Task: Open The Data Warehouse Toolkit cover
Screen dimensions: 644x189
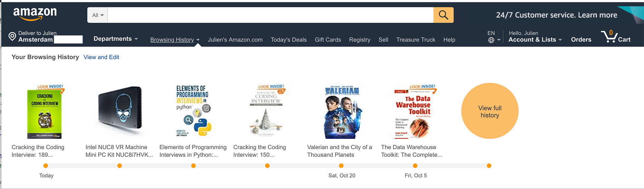Action: pos(415,112)
